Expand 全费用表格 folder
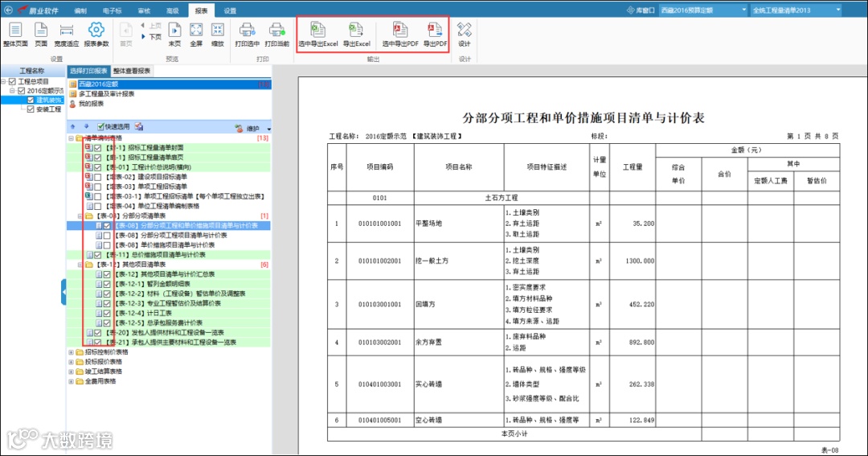 click(x=71, y=381)
